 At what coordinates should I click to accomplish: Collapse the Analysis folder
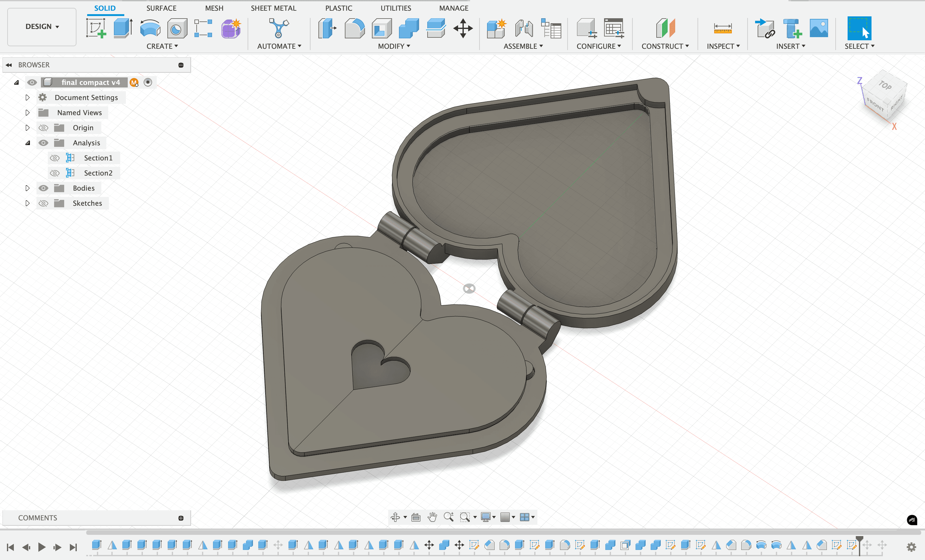tap(27, 143)
